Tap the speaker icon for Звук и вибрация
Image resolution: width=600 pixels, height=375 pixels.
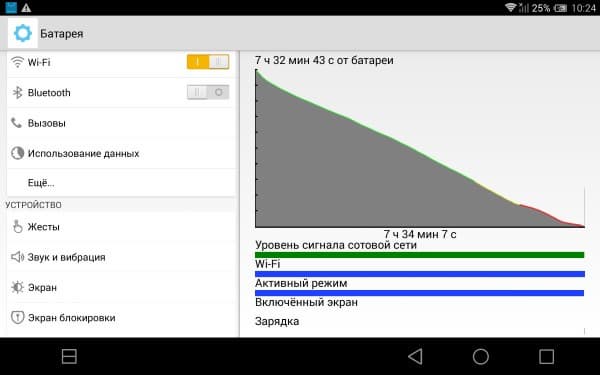(x=18, y=257)
